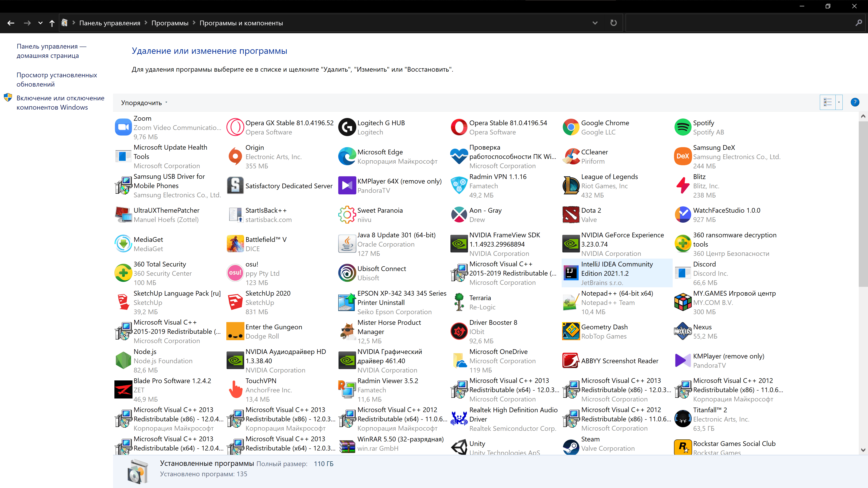The width and height of the screenshot is (868, 488).
Task: Click the Origin program icon
Action: pos(235,157)
